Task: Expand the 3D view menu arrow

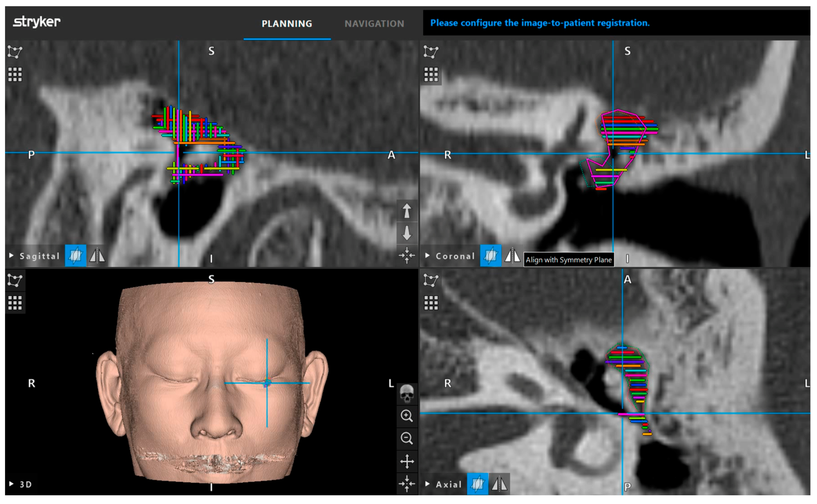Action: click(x=11, y=484)
